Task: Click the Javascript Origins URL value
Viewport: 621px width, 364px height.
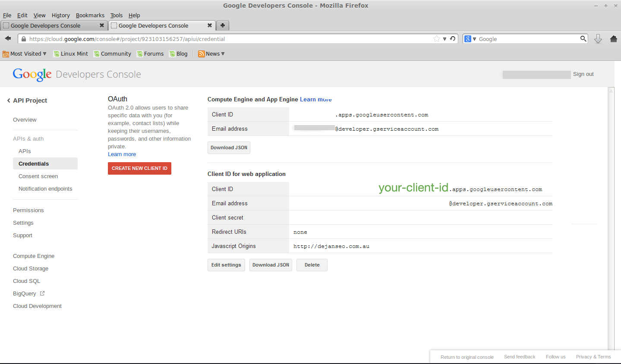Action: point(331,246)
